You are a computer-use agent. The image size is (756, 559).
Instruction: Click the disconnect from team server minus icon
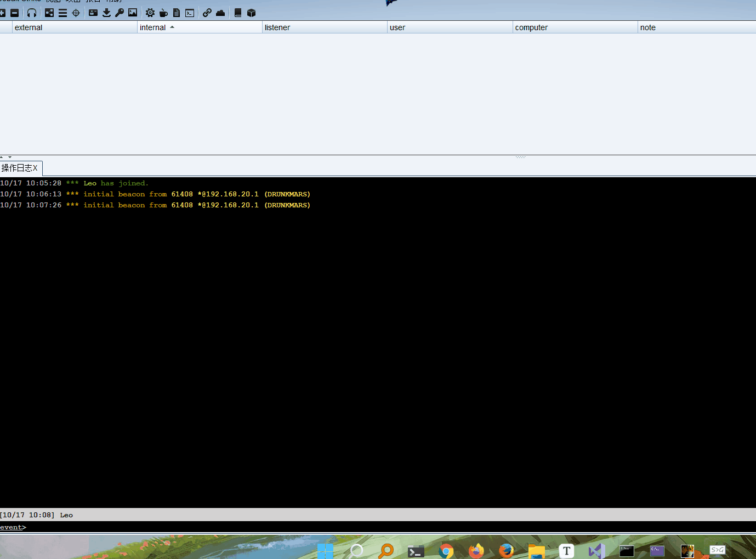click(x=15, y=13)
